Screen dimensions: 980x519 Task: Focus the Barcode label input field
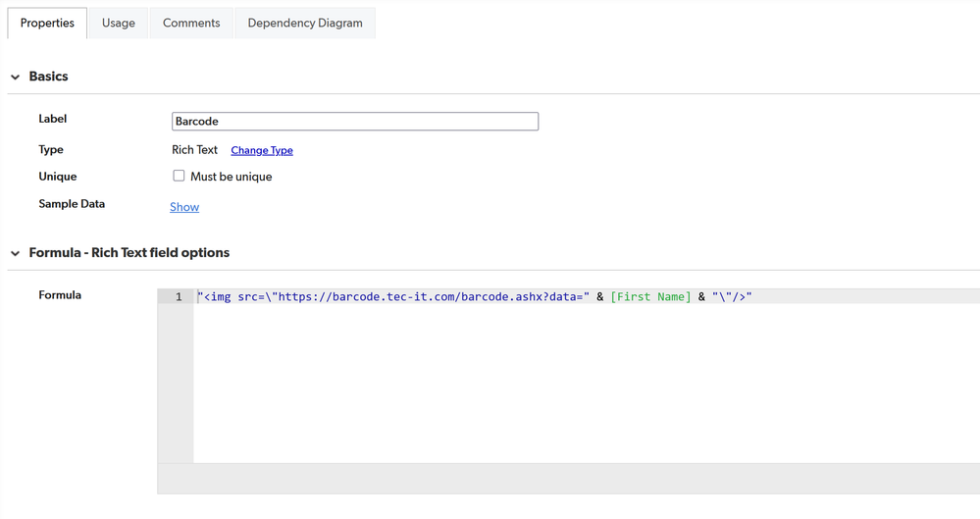tap(354, 122)
